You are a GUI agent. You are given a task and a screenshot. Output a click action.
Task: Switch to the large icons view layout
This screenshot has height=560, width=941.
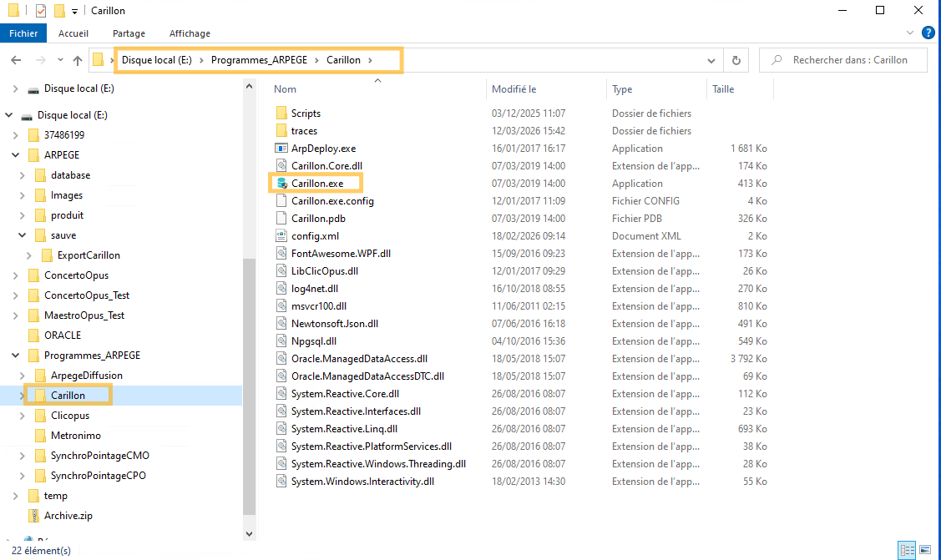[x=925, y=550]
